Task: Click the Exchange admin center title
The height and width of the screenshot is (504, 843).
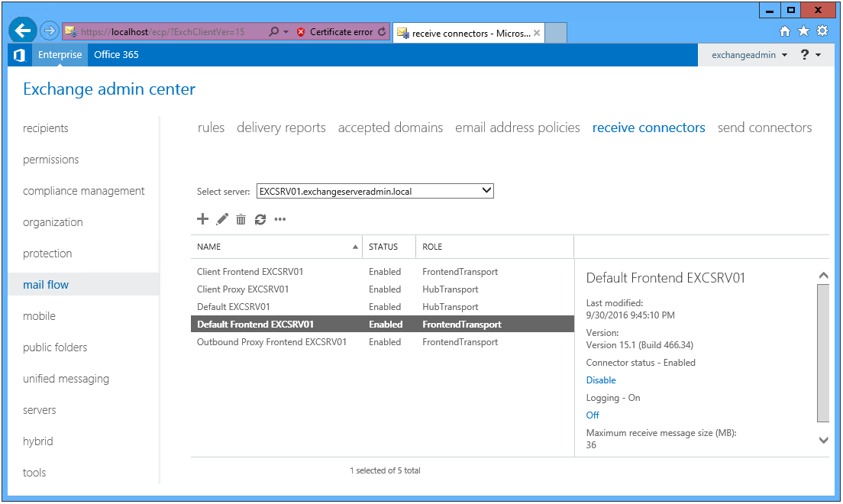Action: [x=109, y=89]
